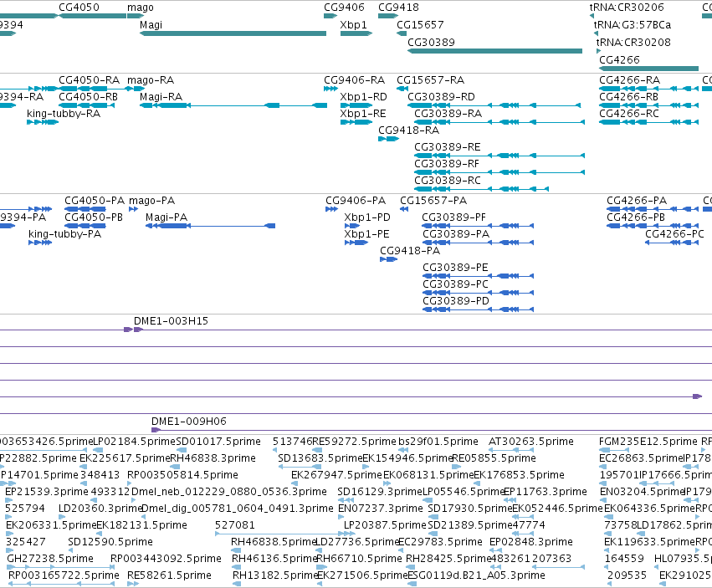Select the CG9418-RA transcript label

coord(408,130)
